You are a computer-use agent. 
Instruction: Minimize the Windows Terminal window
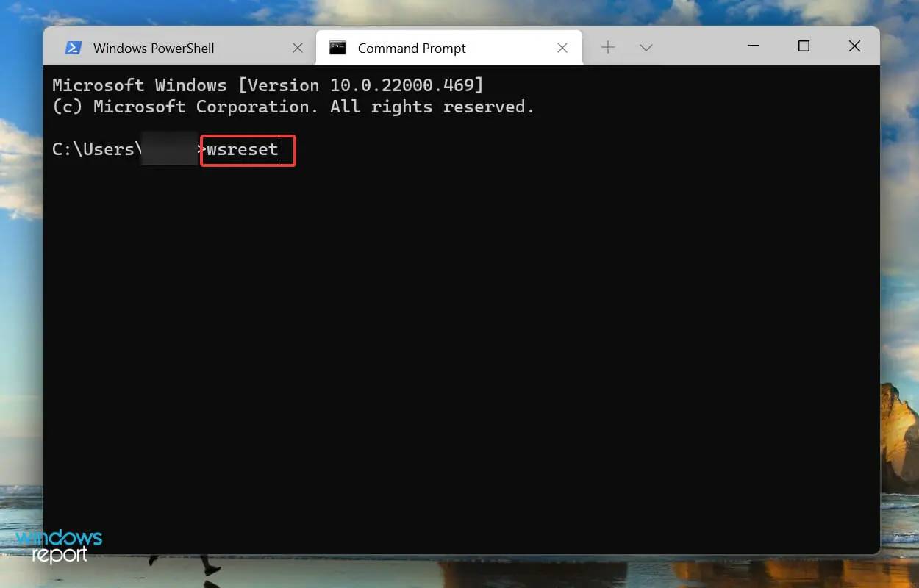click(753, 46)
